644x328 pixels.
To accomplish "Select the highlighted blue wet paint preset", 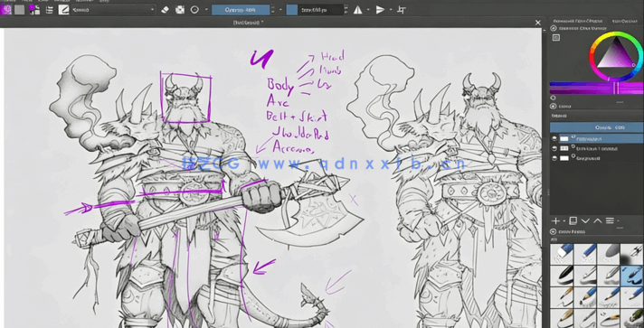I will (631, 276).
